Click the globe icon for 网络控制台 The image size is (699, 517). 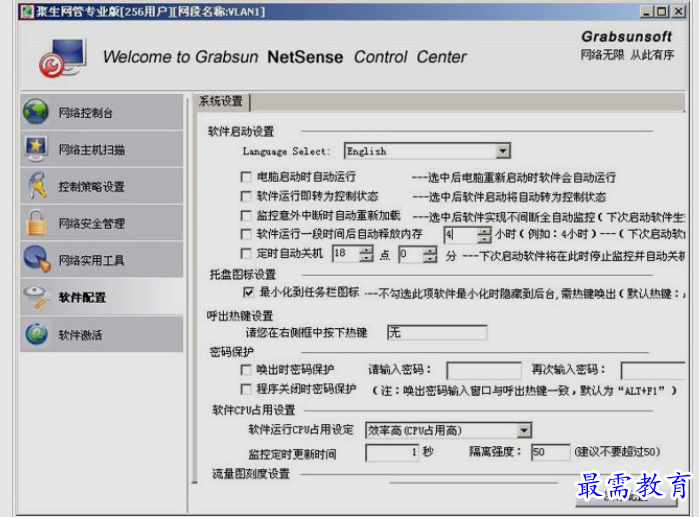point(36,112)
